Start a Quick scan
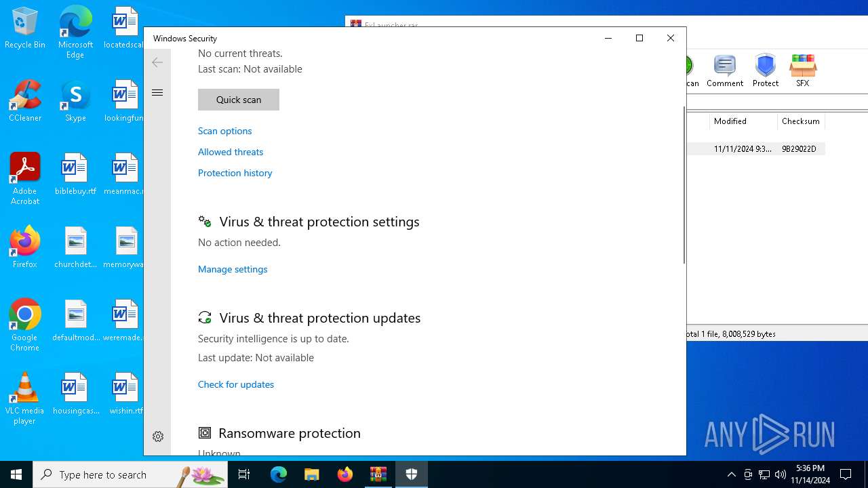This screenshot has height=488, width=868. point(239,100)
